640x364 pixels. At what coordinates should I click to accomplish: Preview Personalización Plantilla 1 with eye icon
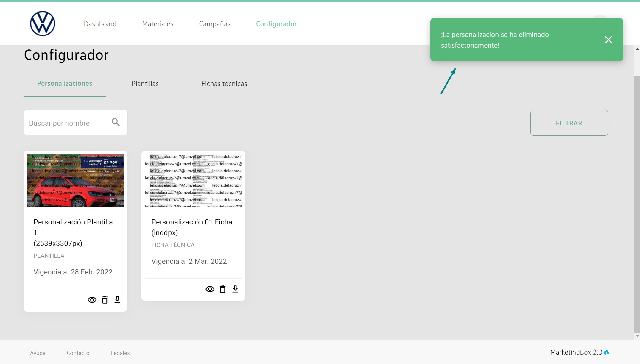(x=92, y=300)
